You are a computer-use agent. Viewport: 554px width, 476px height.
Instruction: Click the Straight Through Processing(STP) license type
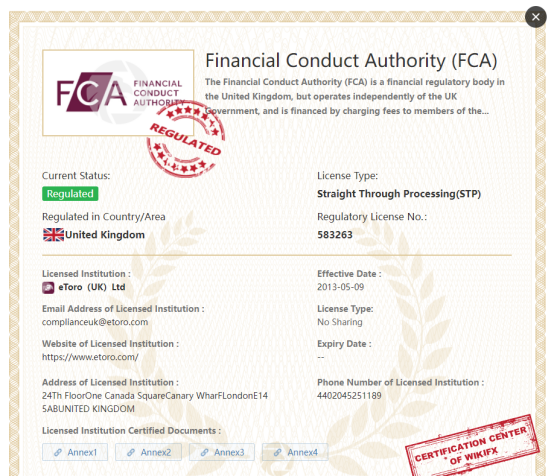pos(399,194)
